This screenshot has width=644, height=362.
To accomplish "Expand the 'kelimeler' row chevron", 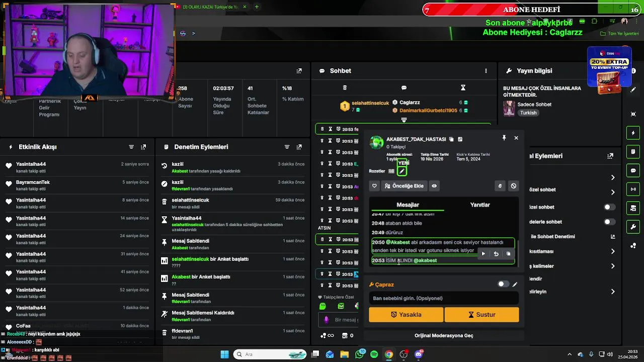I will pyautogui.click(x=612, y=266).
